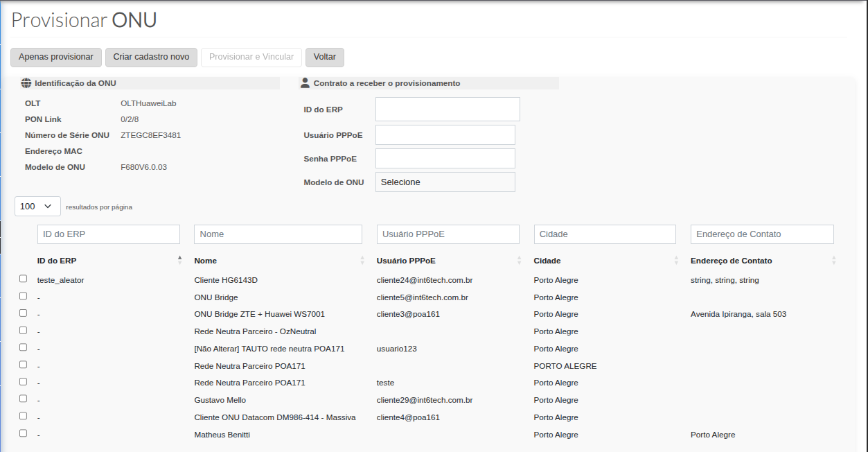Select the ONU Bridge cliente5 row checkbox
868x452 pixels.
tap(24, 296)
